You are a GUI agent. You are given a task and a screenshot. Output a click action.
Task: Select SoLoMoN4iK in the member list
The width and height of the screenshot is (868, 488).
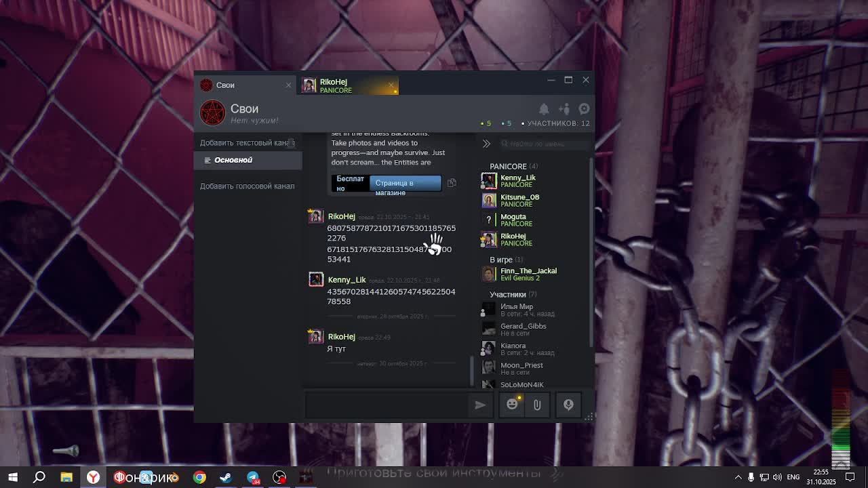point(533,384)
